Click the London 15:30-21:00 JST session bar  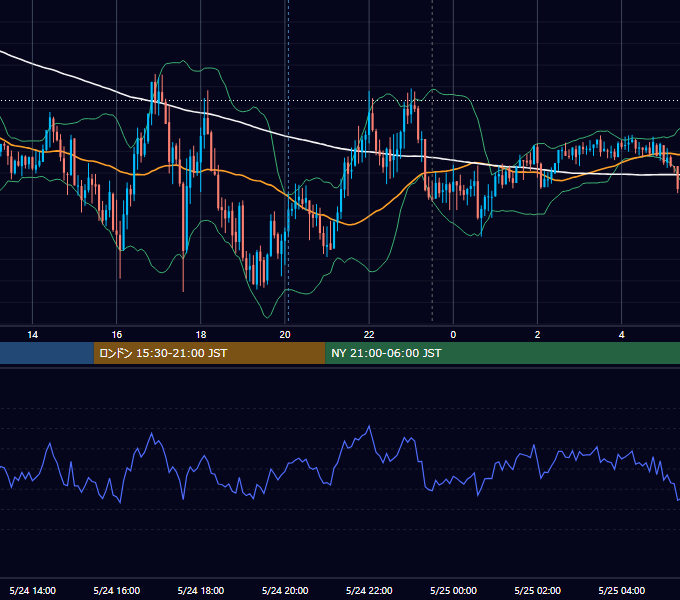point(209,353)
